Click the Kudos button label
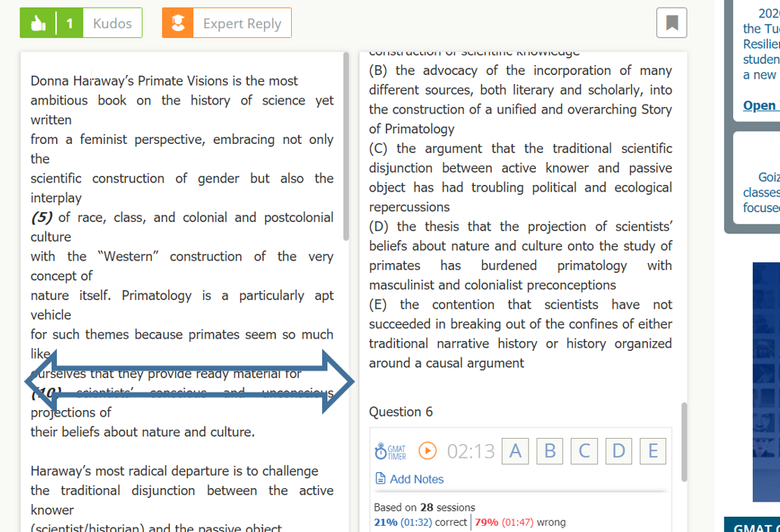Image resolution: width=780 pixels, height=532 pixels. [112, 23]
